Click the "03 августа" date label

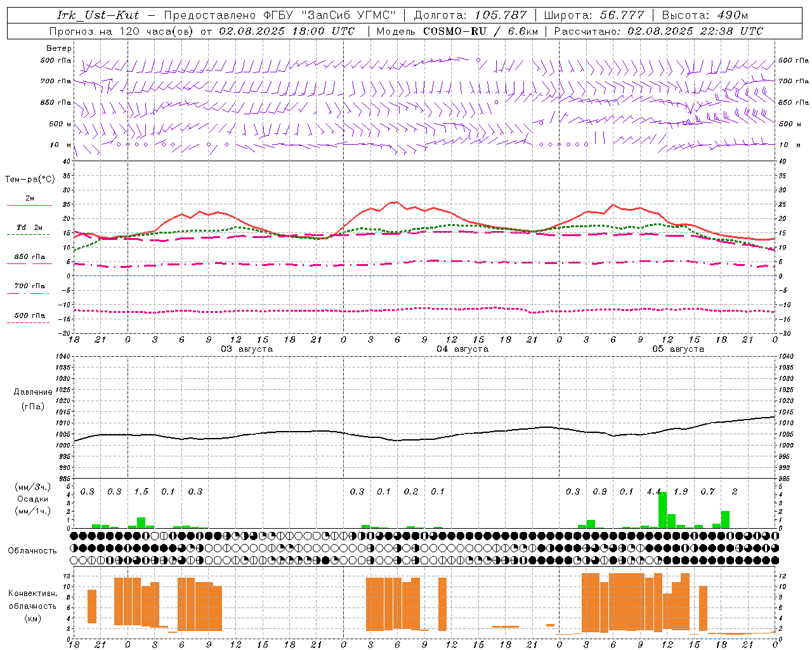[x=247, y=349]
